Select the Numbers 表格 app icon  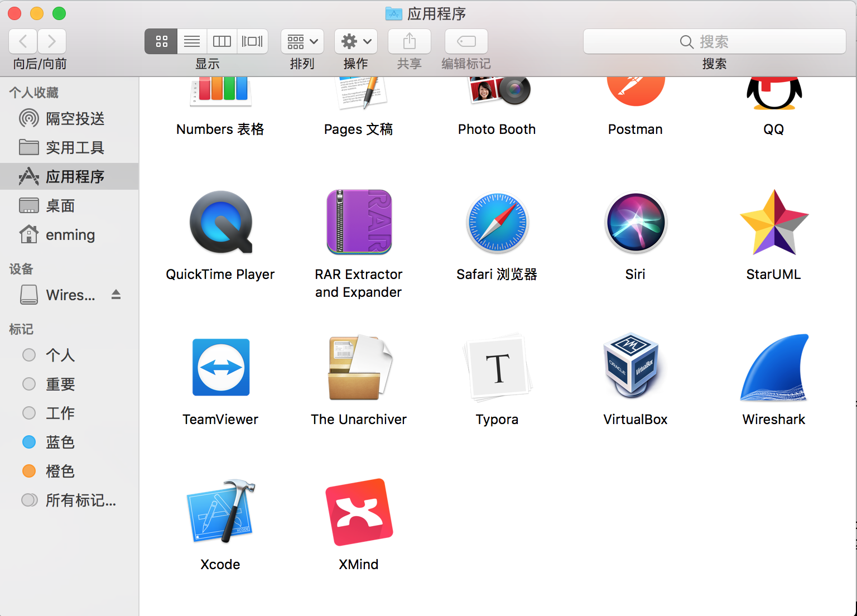(221, 91)
